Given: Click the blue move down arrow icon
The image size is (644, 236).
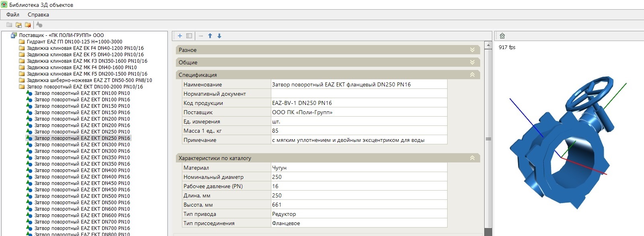Looking at the screenshot, I should (219, 36).
